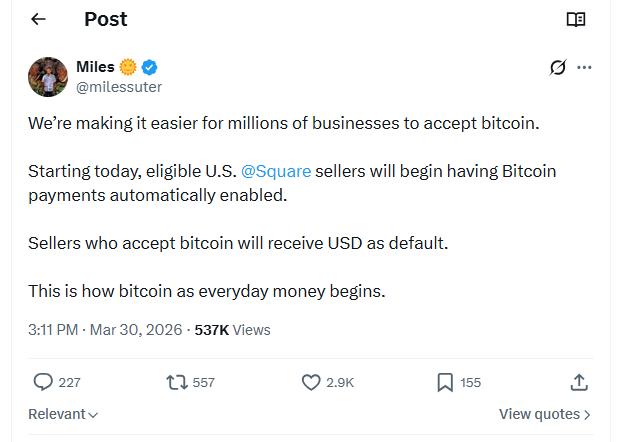The image size is (621, 442).
Task: Click the Miles display name
Action: tap(95, 67)
